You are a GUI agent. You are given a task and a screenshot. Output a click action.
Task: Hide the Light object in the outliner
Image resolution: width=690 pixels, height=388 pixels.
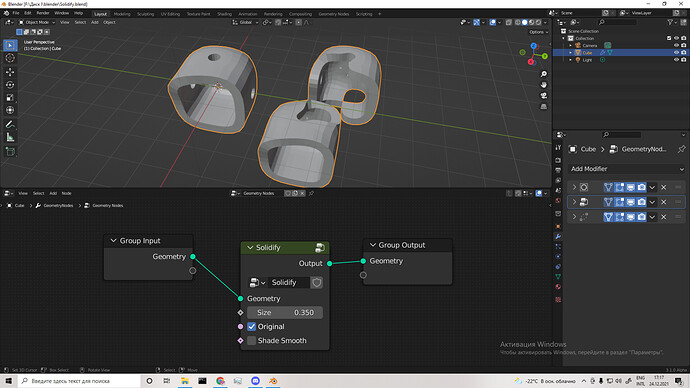coord(676,59)
